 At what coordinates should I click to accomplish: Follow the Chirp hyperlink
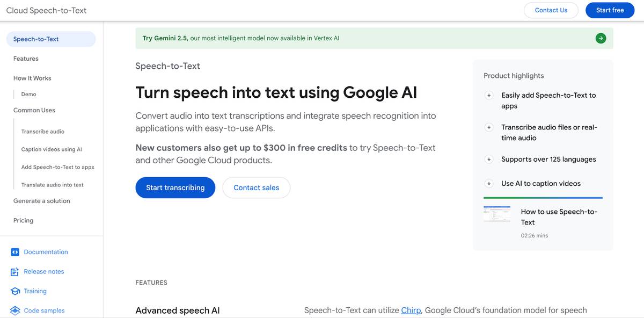(411, 310)
